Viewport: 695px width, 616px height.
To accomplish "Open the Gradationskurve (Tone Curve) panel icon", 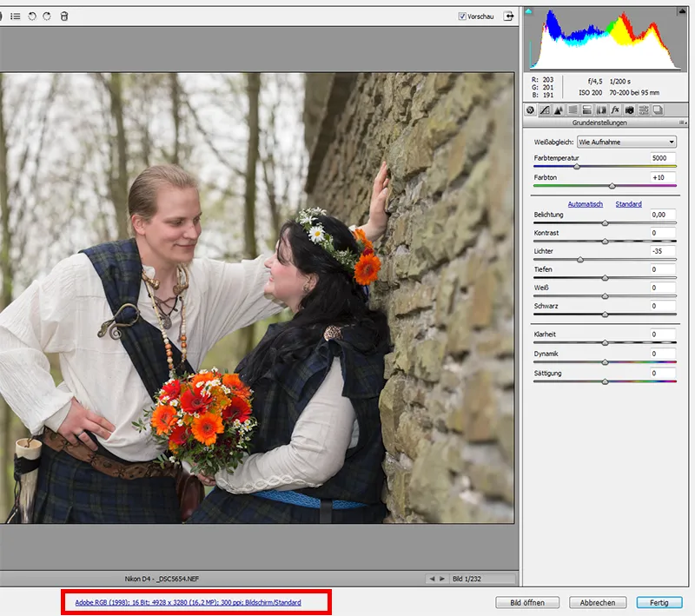I will [545, 109].
